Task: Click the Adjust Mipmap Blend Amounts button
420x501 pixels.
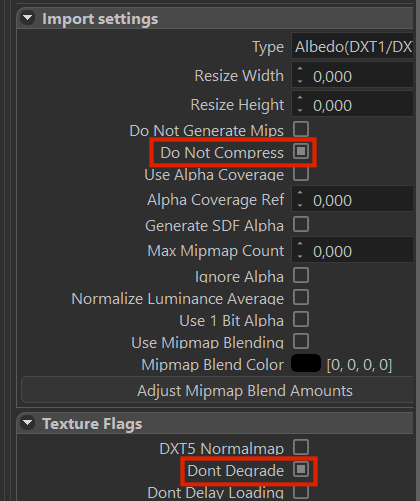Action: click(217, 390)
